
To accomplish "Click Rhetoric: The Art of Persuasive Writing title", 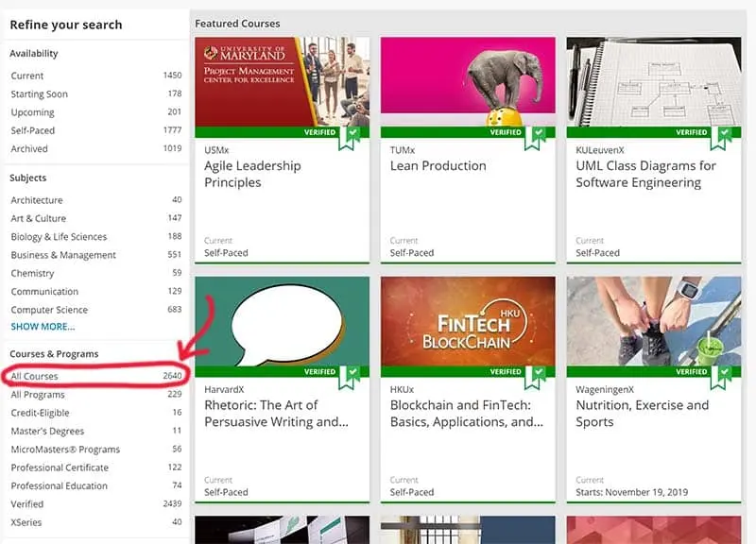I will [x=276, y=414].
